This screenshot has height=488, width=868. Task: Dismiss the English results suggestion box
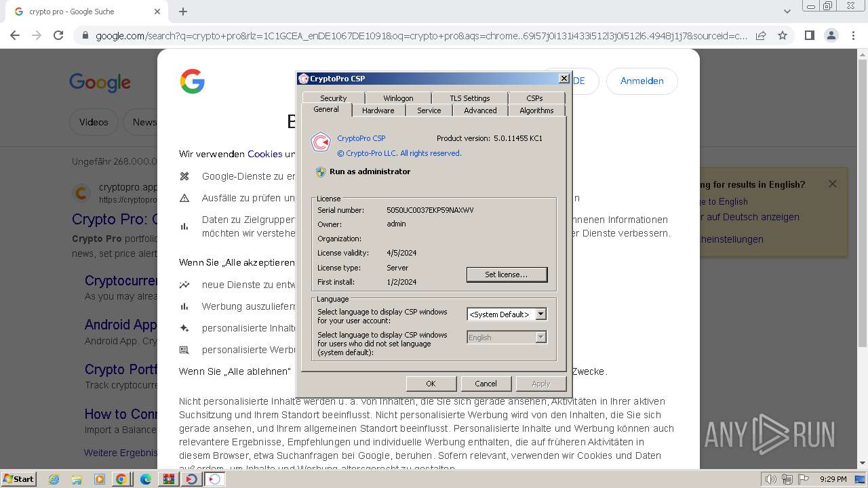tap(833, 184)
